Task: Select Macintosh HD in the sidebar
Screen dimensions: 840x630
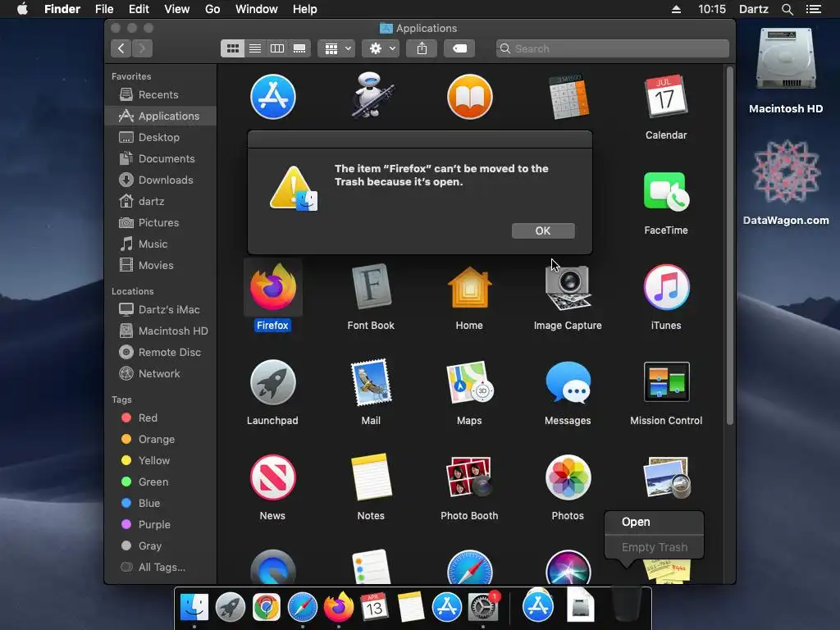Action: click(161, 331)
